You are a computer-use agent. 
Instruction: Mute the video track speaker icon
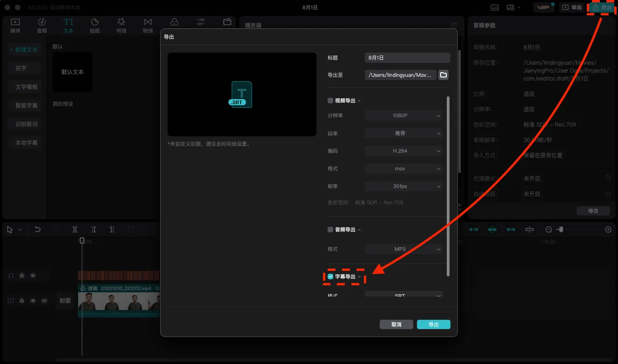(44, 301)
